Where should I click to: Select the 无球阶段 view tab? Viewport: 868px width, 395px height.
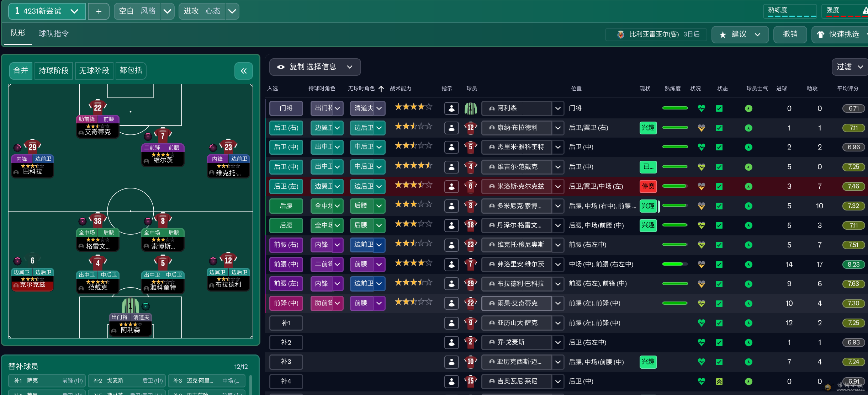click(x=94, y=70)
